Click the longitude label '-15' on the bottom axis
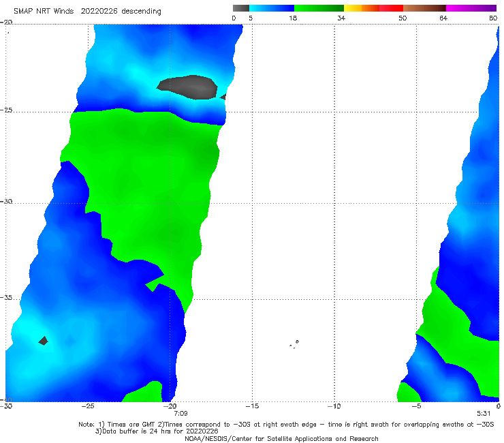The image size is (504, 443). (x=252, y=406)
